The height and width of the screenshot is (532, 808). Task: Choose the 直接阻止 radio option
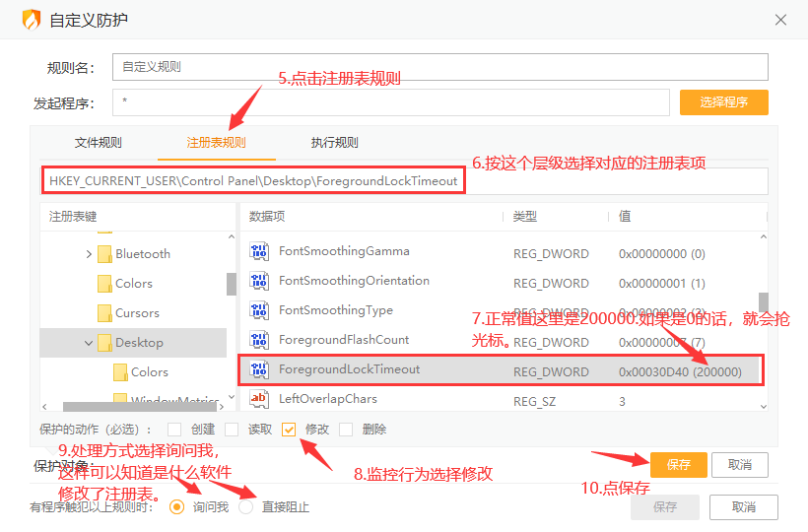(246, 506)
